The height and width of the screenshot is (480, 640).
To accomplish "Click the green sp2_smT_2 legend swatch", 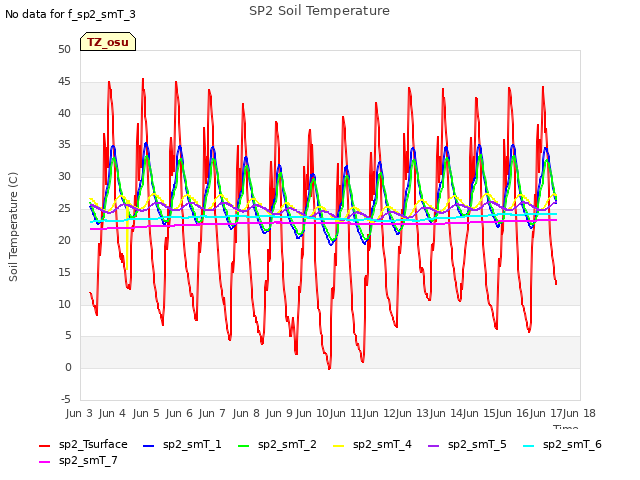I will point(243,446).
